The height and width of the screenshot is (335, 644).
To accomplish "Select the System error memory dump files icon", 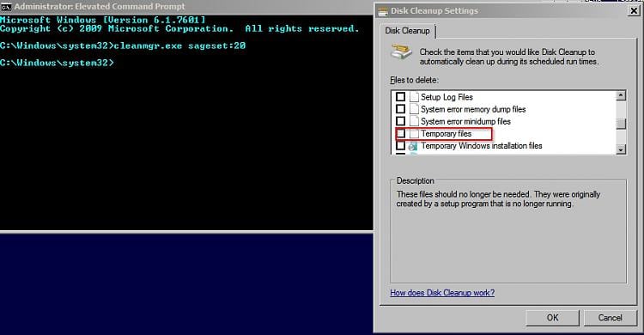I will tap(414, 109).
